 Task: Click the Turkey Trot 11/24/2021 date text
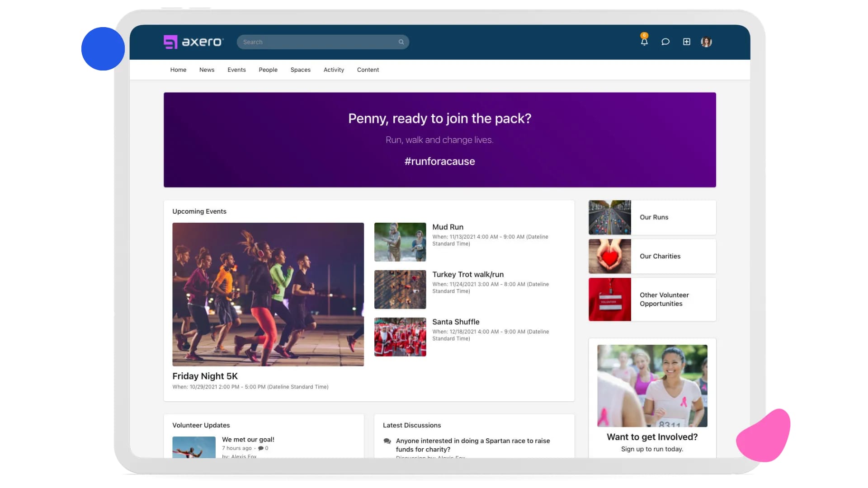click(491, 288)
